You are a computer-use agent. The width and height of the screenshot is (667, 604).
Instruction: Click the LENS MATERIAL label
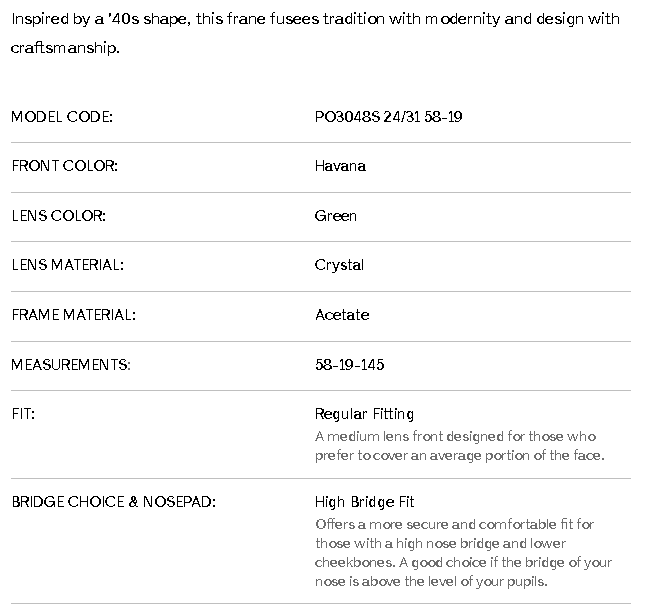point(67,265)
